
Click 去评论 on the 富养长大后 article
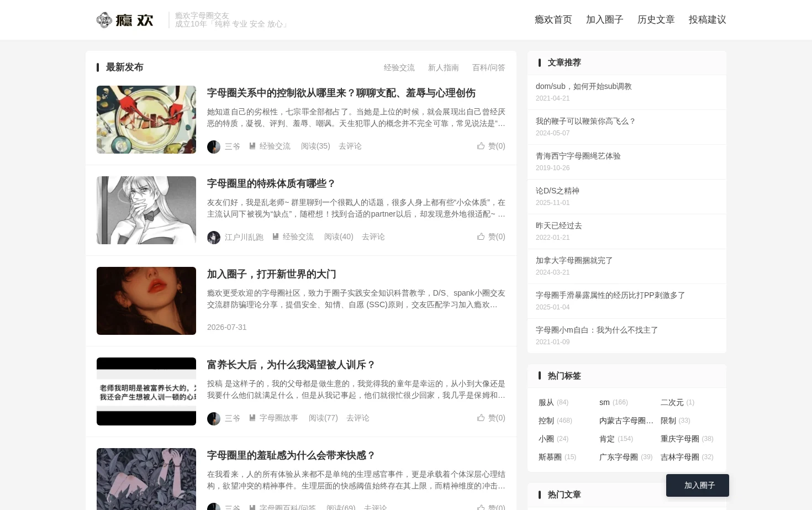click(x=358, y=418)
